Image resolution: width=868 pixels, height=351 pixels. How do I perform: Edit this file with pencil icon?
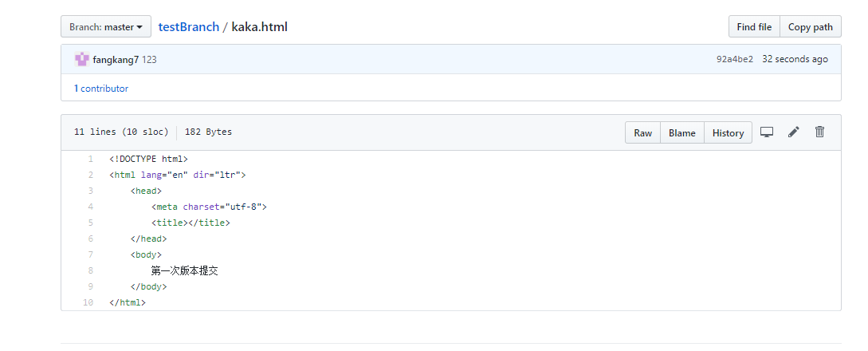793,132
